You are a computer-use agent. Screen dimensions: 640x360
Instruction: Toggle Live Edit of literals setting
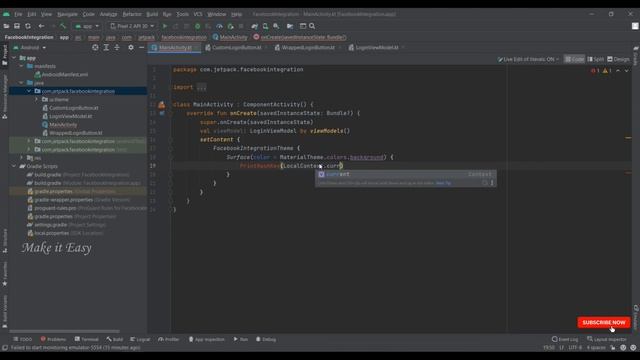(528, 59)
